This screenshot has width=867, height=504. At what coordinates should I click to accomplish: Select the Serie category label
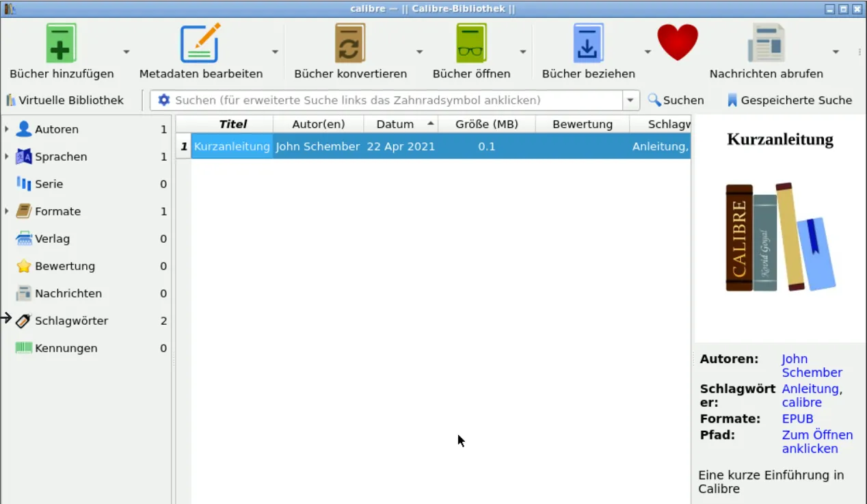point(49,184)
